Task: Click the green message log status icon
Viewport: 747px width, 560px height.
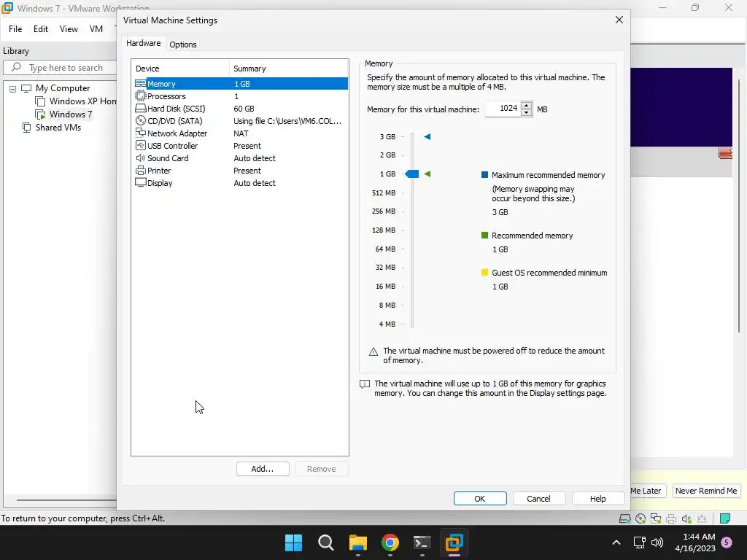Action: (x=724, y=518)
